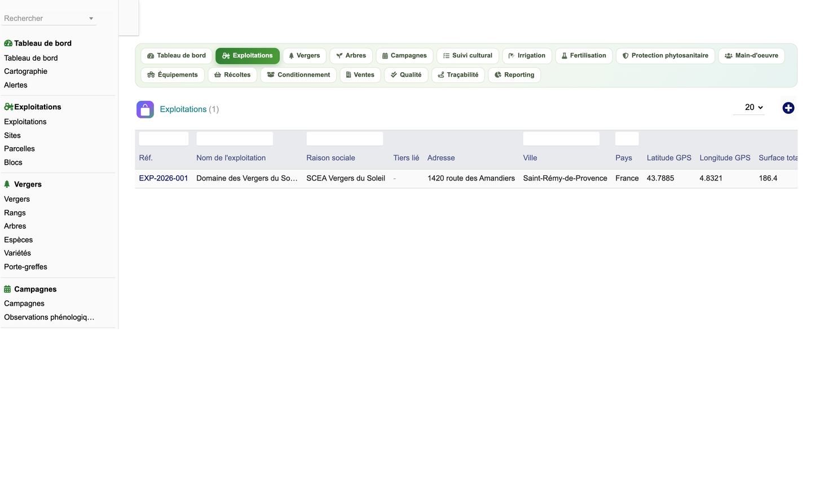Sort by Nom de l'exploitation column header
Screen dimensions: 815x504
click(x=231, y=158)
